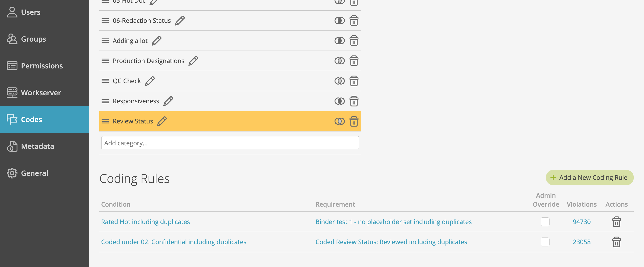The height and width of the screenshot is (267, 644).
Task: Toggle mutual exclusivity for Review Status
Action: click(339, 121)
